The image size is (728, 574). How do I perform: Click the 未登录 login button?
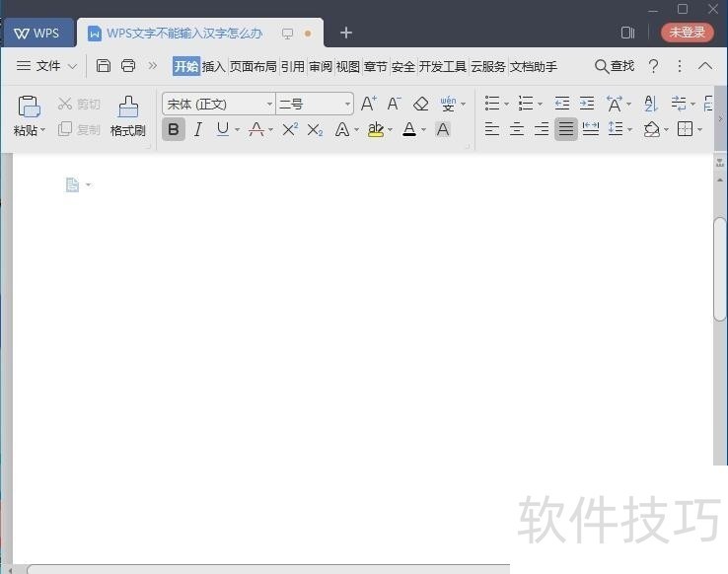(x=688, y=33)
